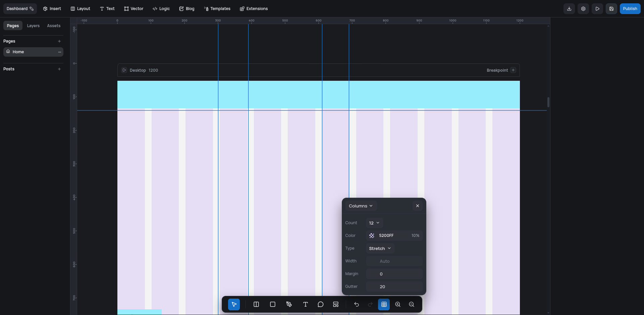The width and height of the screenshot is (644, 315).
Task: Open project settings via the gear icon
Action: pos(583,8)
